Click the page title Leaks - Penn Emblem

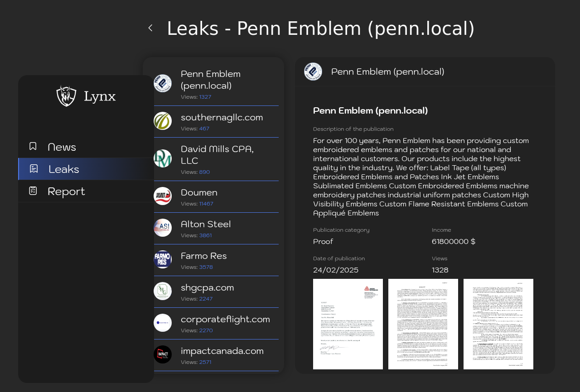[x=321, y=29]
